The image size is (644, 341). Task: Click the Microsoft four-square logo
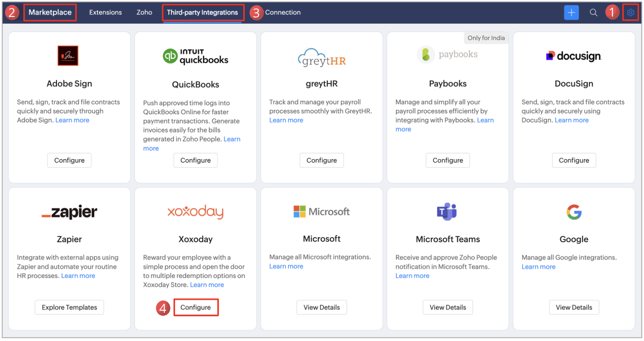[x=322, y=211]
